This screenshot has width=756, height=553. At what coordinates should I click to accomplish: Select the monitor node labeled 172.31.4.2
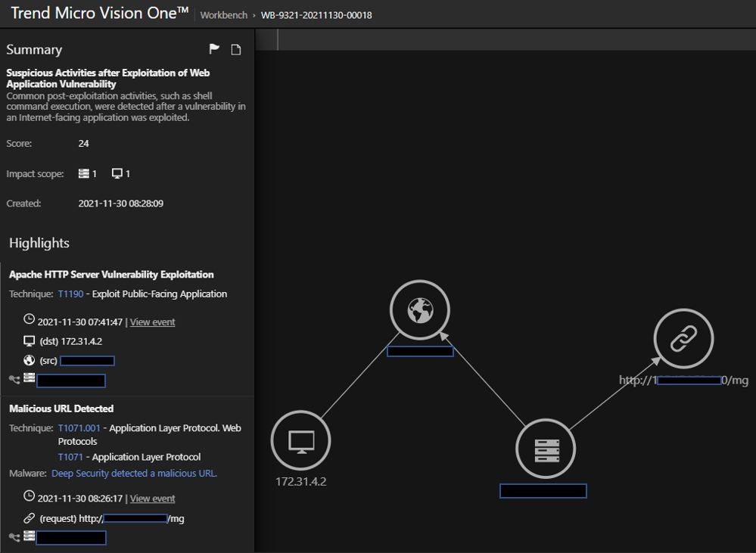[x=301, y=441]
